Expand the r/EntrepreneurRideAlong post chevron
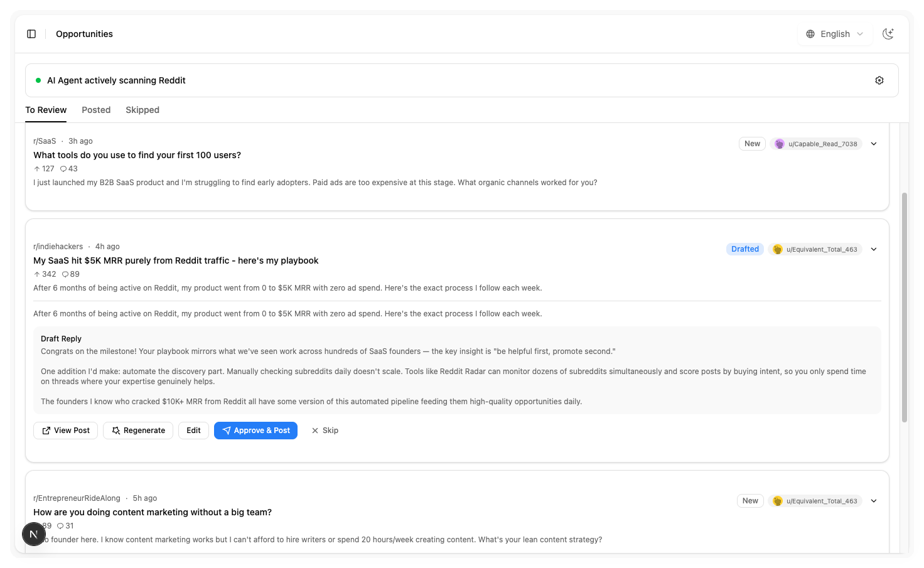The image size is (924, 568). pyautogui.click(x=873, y=501)
